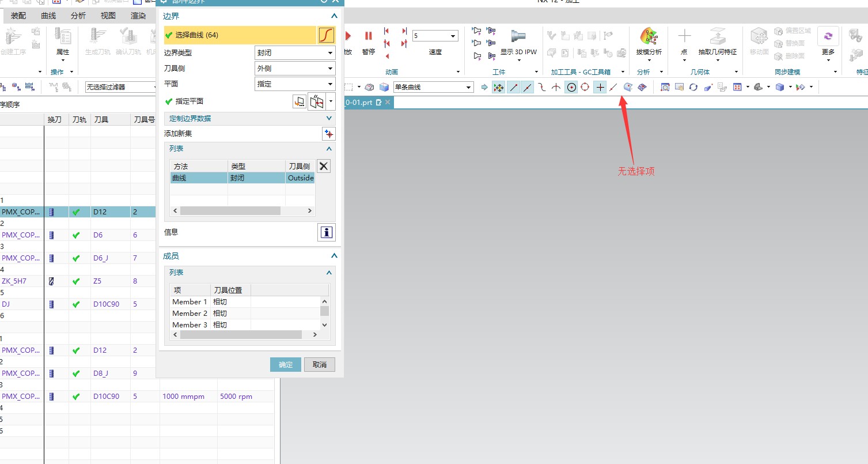This screenshot has width=868, height=464.
Task: Toggle the arc center snap icon
Action: tap(571, 87)
